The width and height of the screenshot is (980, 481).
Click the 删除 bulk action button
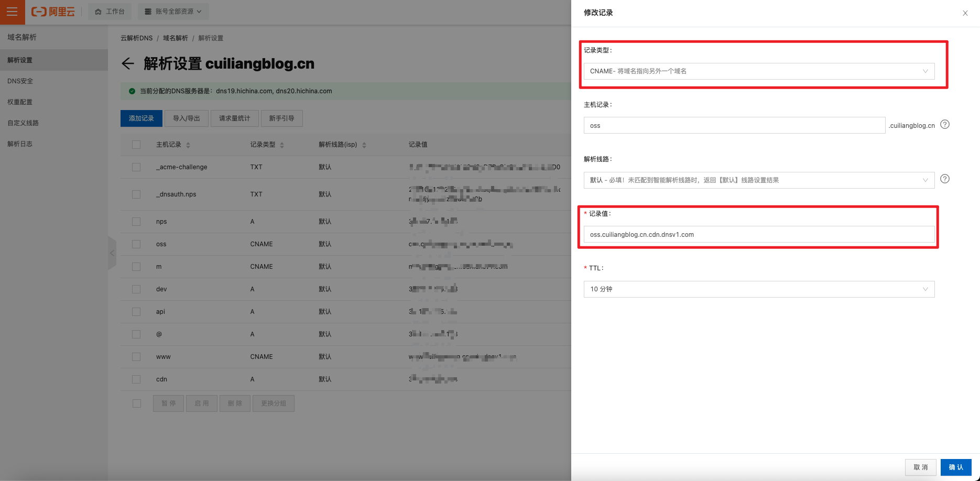[235, 403]
